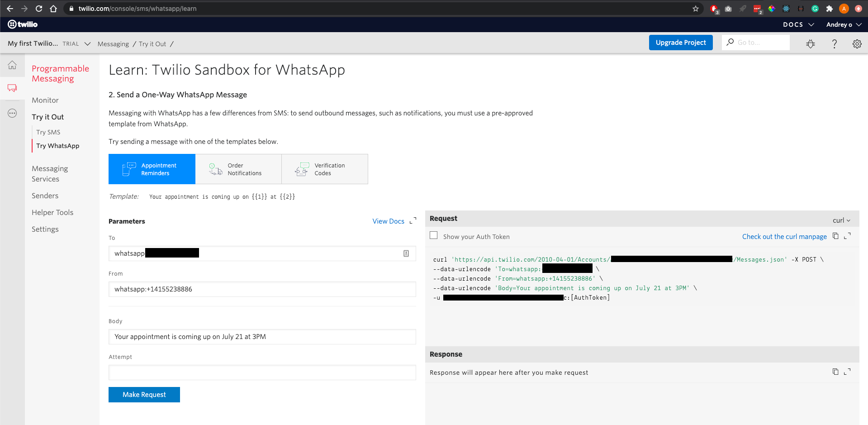Expand the Response panel to fullscreen
868x425 pixels.
[x=847, y=372]
